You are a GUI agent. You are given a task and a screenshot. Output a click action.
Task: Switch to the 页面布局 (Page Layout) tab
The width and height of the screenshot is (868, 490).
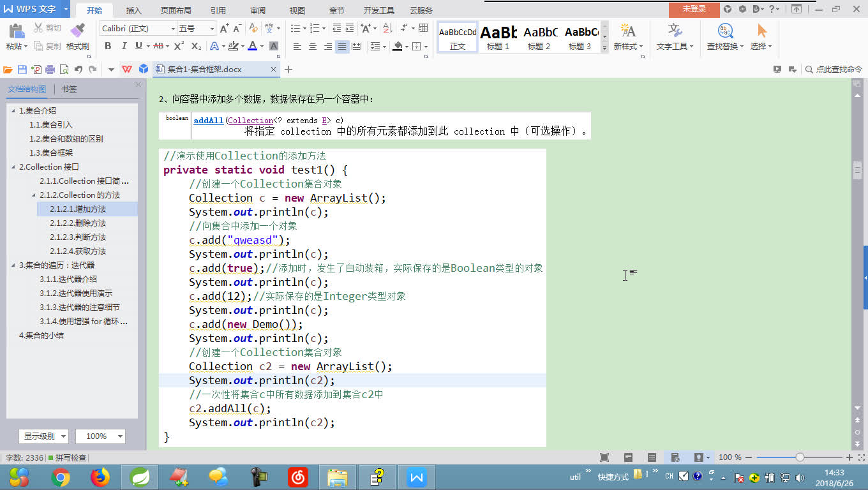point(176,10)
